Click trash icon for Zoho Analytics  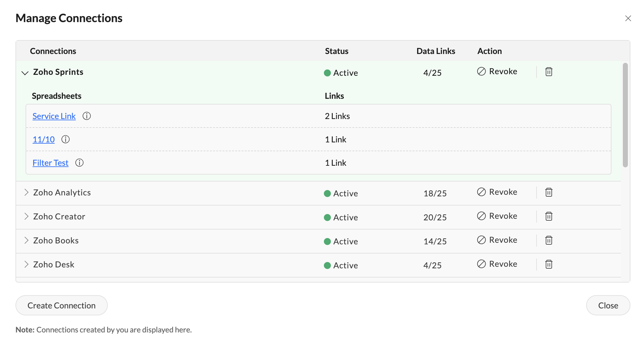point(549,193)
